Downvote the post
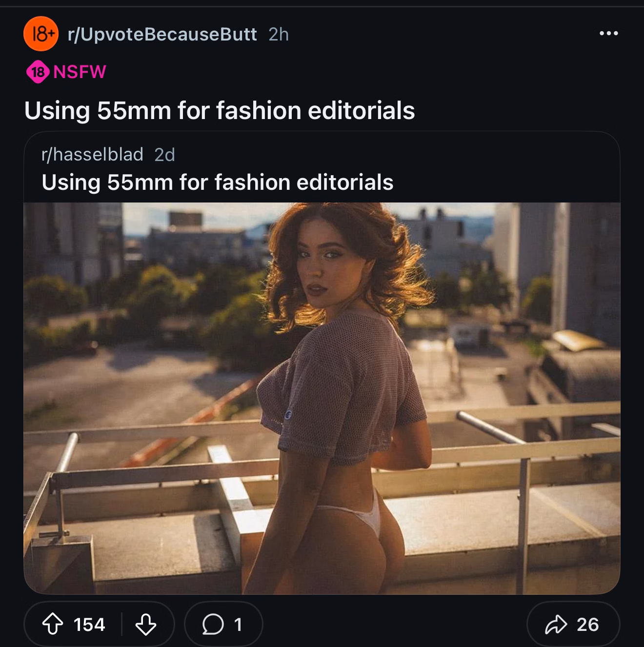 145,624
